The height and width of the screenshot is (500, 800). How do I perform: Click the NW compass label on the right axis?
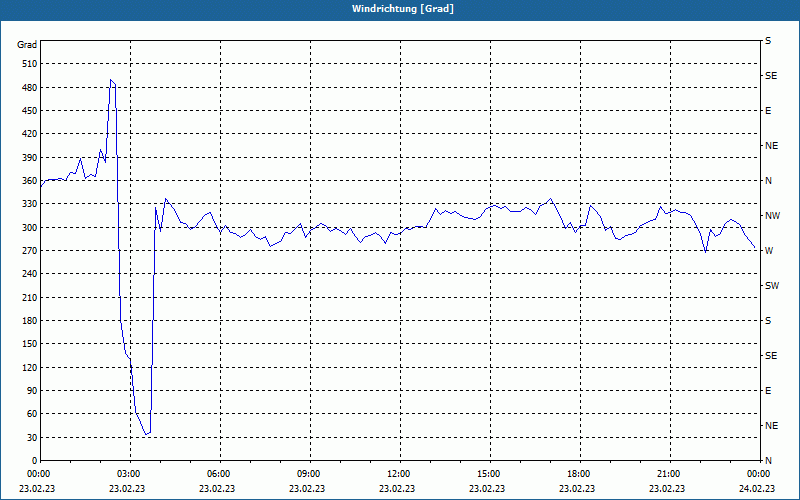pos(772,216)
